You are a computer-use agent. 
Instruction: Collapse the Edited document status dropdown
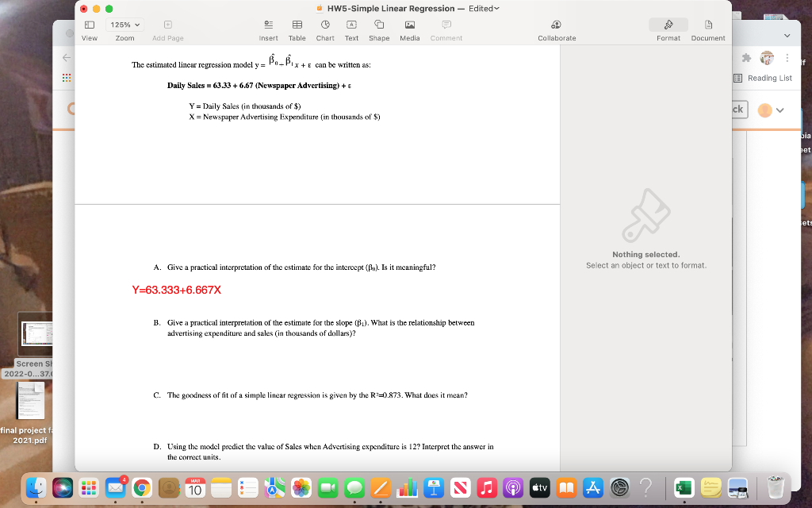click(497, 9)
